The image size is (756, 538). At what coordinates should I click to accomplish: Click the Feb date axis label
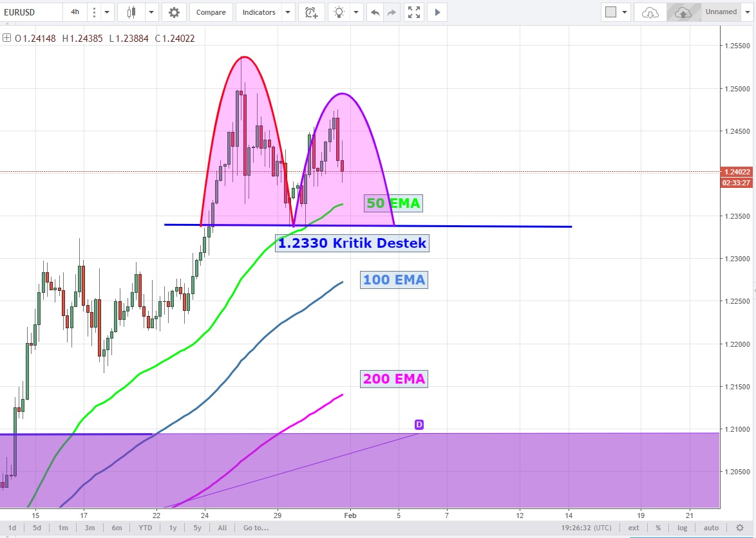(350, 515)
